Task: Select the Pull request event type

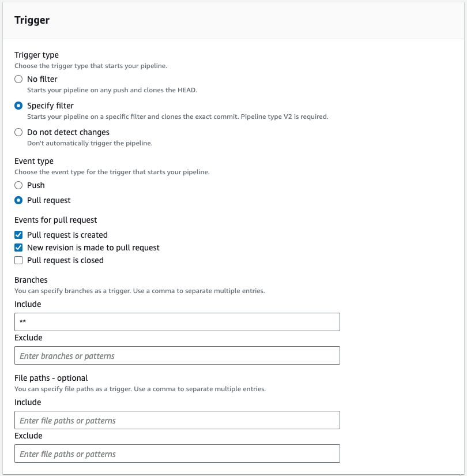Action: (18, 200)
